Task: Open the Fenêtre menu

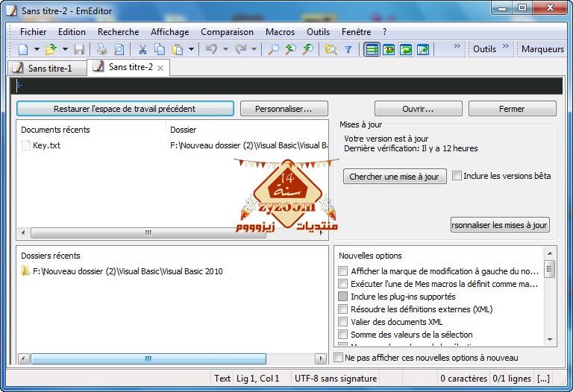Action: [357, 32]
